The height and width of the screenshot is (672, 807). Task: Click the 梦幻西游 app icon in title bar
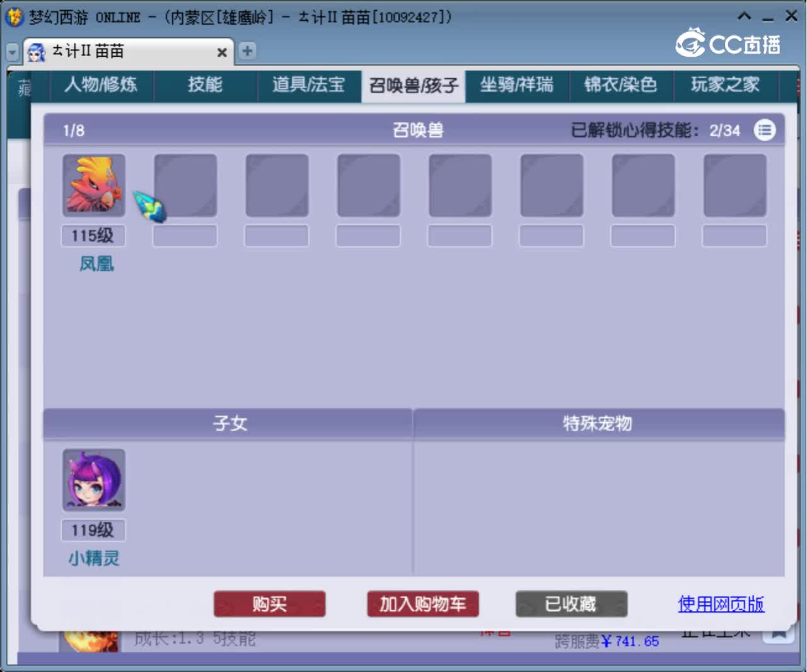(14, 17)
